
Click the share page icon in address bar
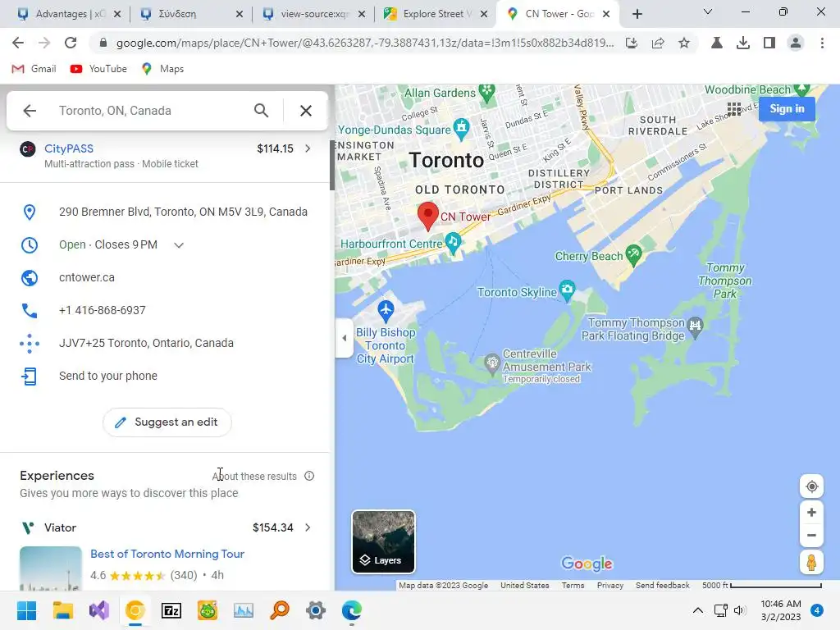[658, 43]
